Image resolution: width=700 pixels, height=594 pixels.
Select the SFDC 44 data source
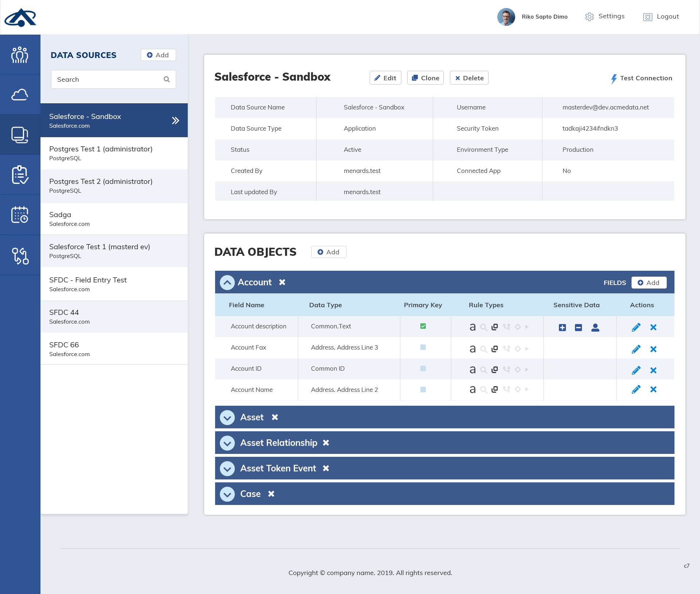pyautogui.click(x=114, y=317)
